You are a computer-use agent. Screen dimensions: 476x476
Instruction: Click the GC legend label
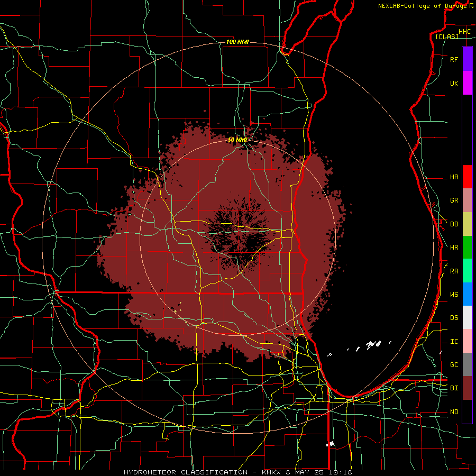click(454, 365)
